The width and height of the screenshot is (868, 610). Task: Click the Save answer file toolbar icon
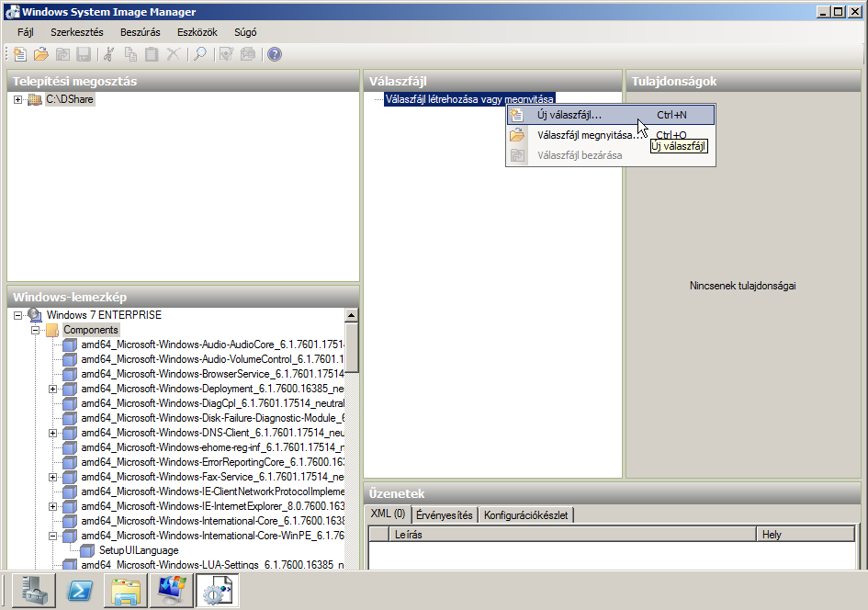point(84,54)
